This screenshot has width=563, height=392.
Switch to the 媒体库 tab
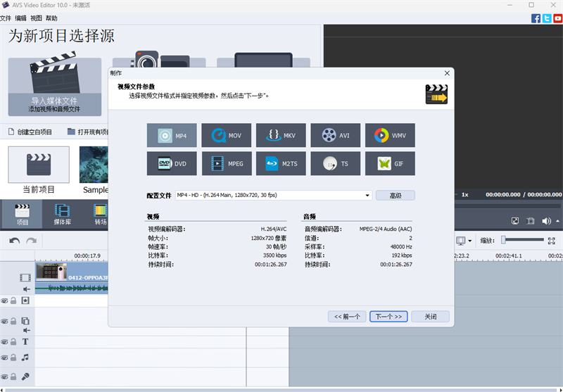pyautogui.click(x=62, y=215)
